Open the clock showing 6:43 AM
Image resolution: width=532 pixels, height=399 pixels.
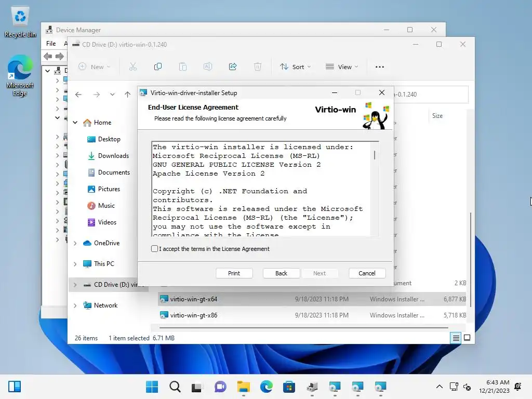pyautogui.click(x=495, y=387)
